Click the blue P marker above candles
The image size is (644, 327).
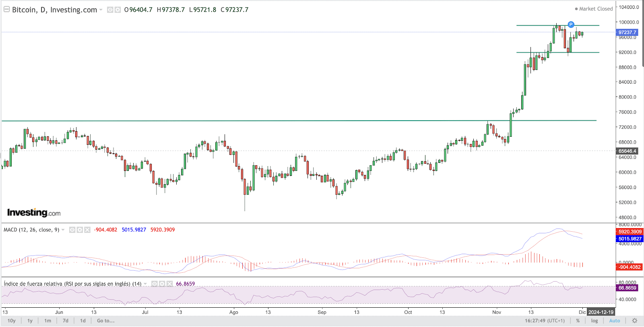point(571,25)
